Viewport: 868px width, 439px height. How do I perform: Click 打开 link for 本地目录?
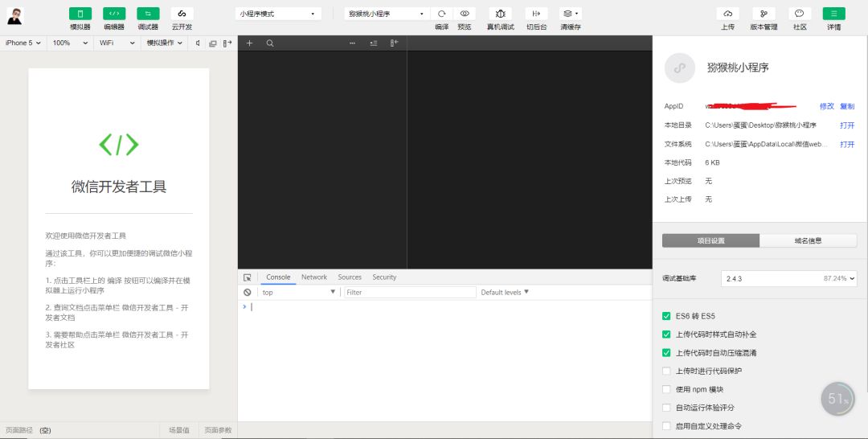847,125
